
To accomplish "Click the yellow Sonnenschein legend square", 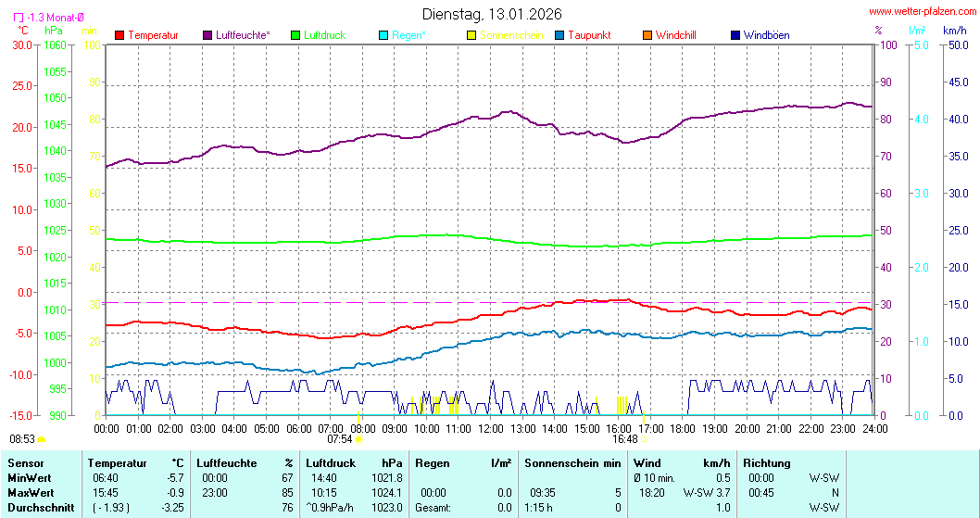I will point(471,35).
